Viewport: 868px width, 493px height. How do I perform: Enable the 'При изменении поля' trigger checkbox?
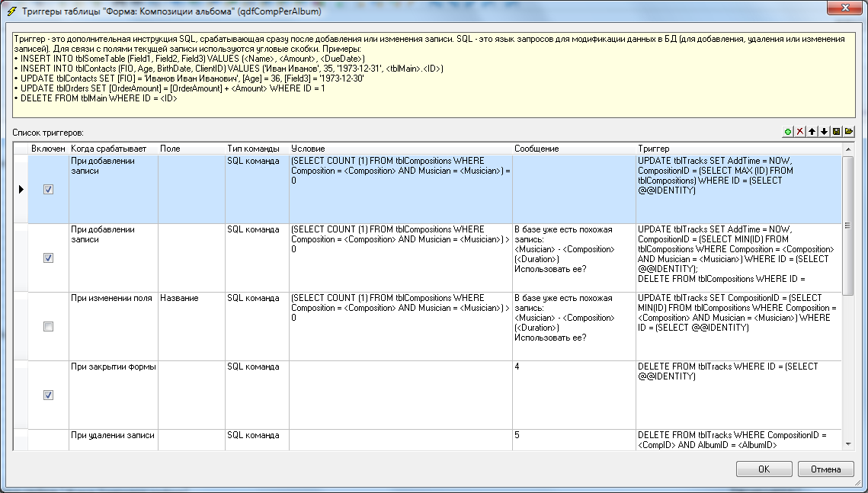click(x=48, y=326)
